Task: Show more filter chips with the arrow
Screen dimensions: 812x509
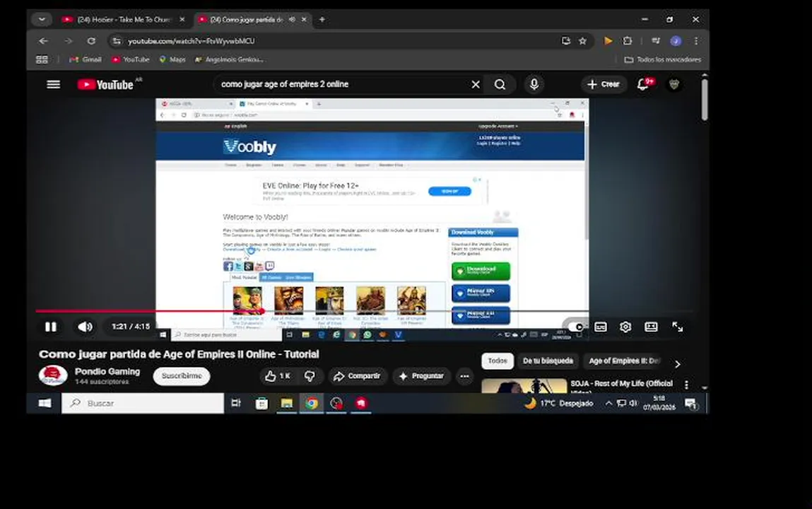Action: (x=677, y=364)
